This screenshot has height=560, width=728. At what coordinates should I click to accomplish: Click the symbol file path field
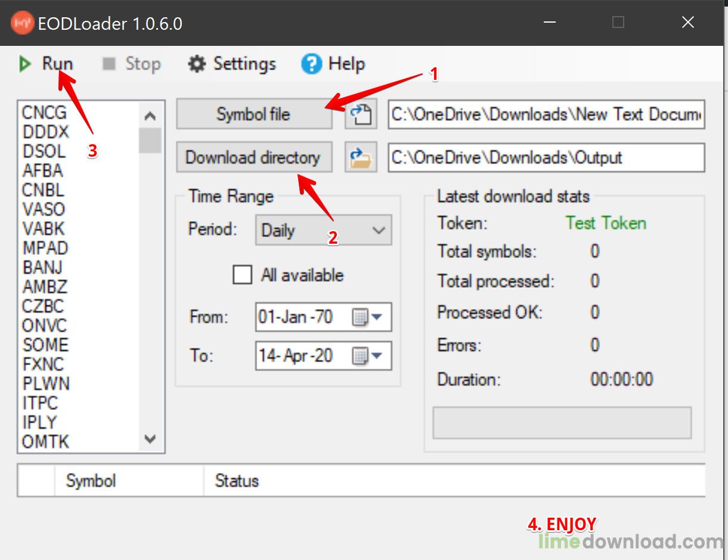click(546, 114)
